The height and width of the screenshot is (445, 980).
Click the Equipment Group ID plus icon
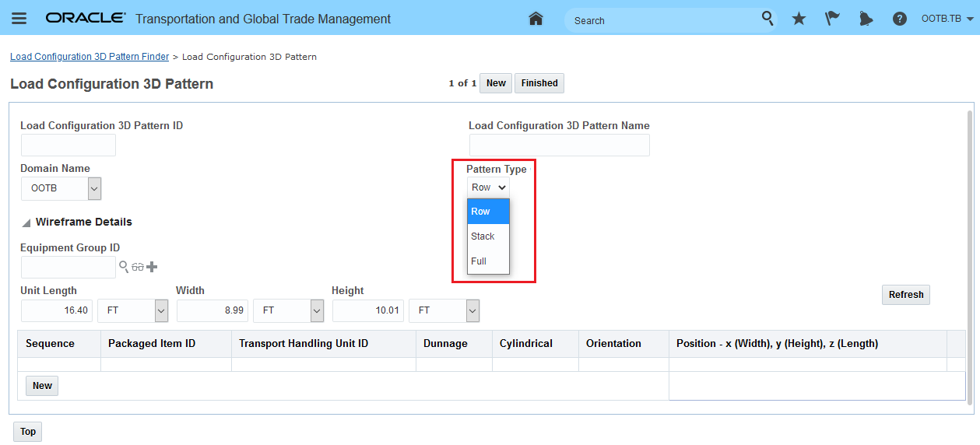coord(152,267)
